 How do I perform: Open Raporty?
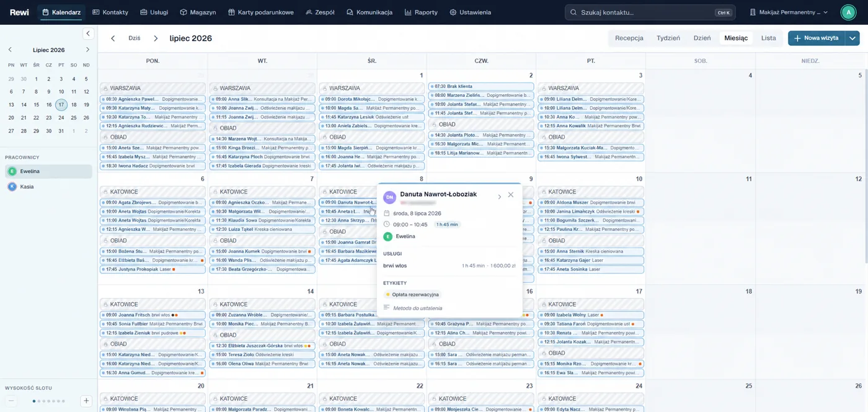click(421, 12)
